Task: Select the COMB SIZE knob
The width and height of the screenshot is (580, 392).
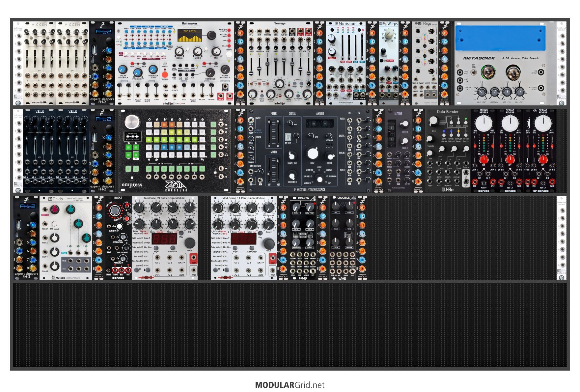Action: coord(210,73)
